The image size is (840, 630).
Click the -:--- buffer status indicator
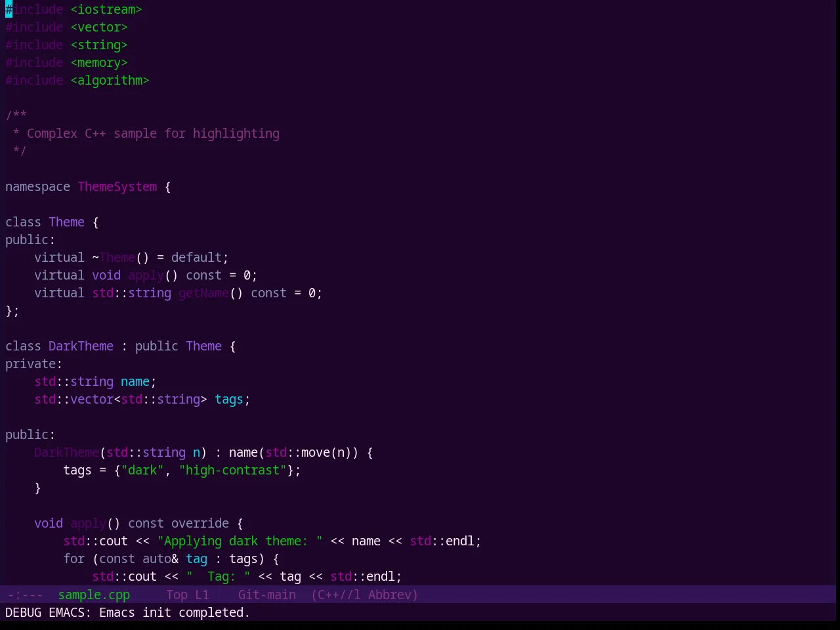[25, 595]
